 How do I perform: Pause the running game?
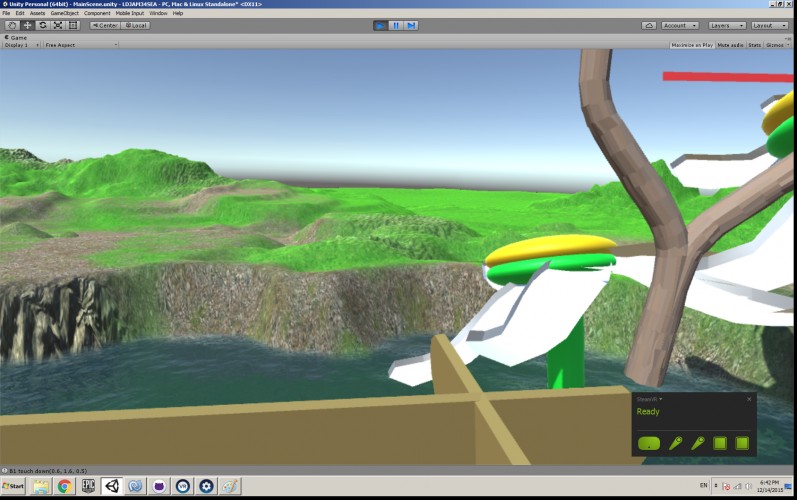(395, 25)
